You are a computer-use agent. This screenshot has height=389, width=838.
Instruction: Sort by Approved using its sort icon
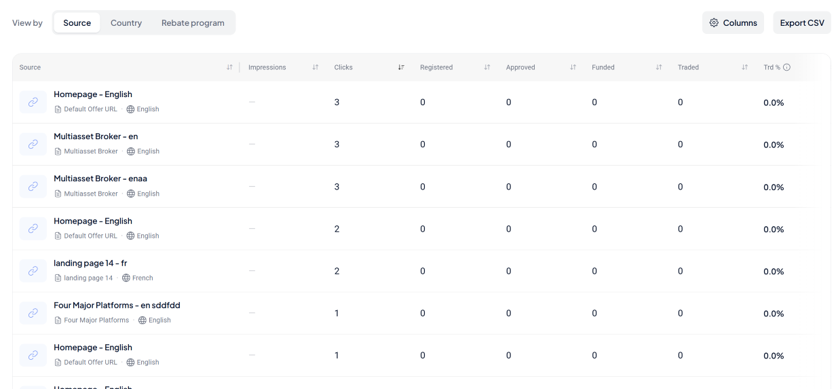coord(573,67)
